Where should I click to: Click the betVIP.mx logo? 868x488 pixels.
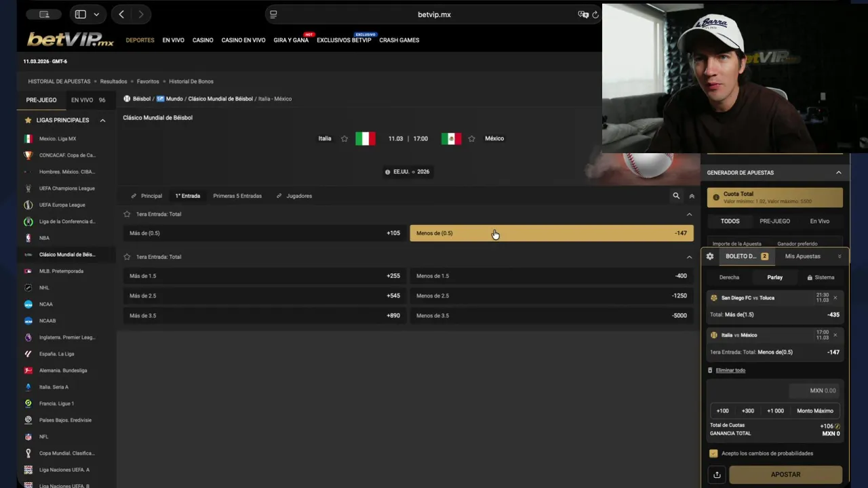point(71,40)
